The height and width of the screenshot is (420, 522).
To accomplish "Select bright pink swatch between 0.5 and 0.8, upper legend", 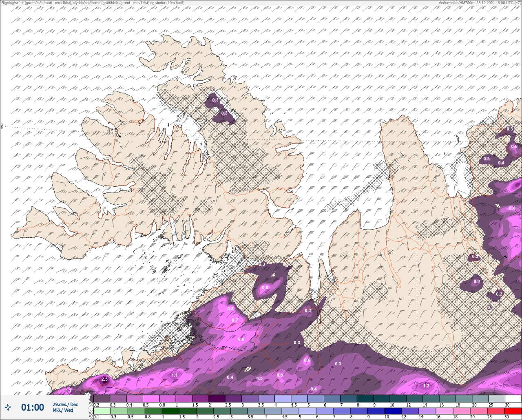I will pos(151,398).
